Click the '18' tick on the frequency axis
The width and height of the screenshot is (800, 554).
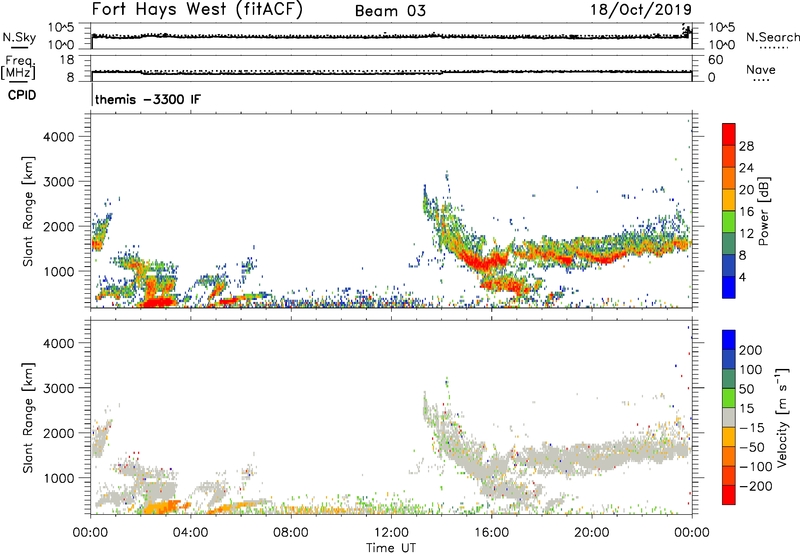point(66,59)
